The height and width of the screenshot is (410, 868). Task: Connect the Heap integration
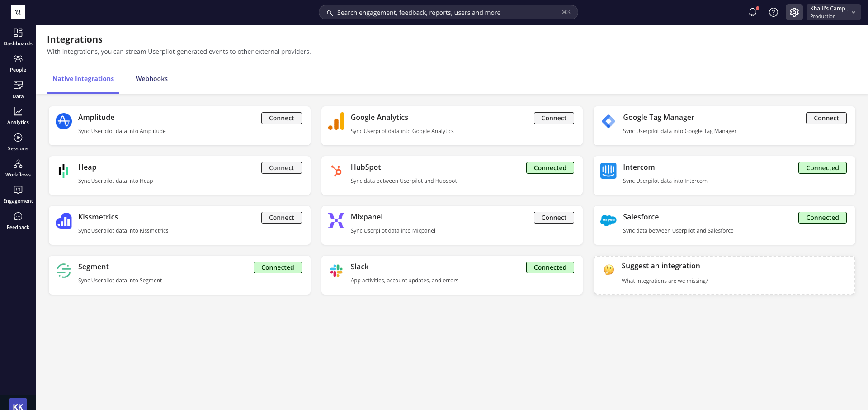tap(282, 168)
